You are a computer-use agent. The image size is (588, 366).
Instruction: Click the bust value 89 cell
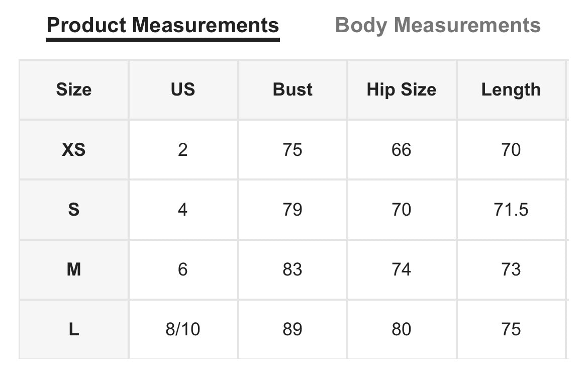(292, 330)
